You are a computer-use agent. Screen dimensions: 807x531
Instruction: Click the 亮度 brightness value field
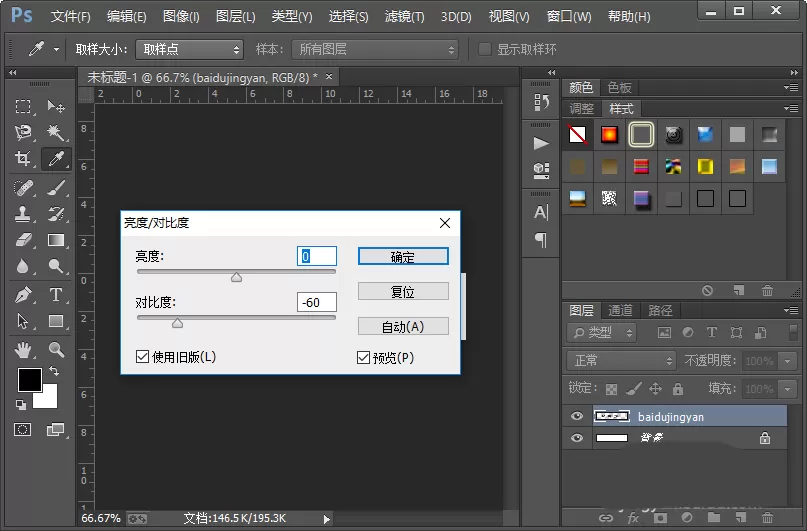coord(317,256)
